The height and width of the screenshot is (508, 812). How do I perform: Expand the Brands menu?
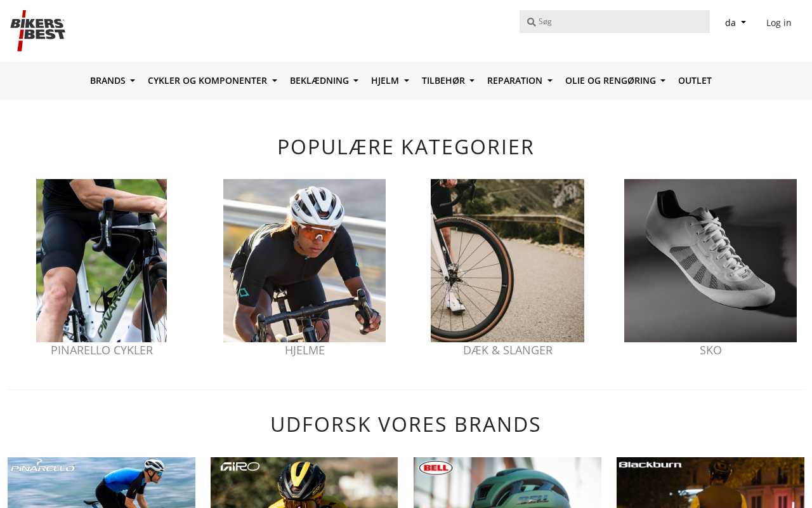[x=112, y=81]
